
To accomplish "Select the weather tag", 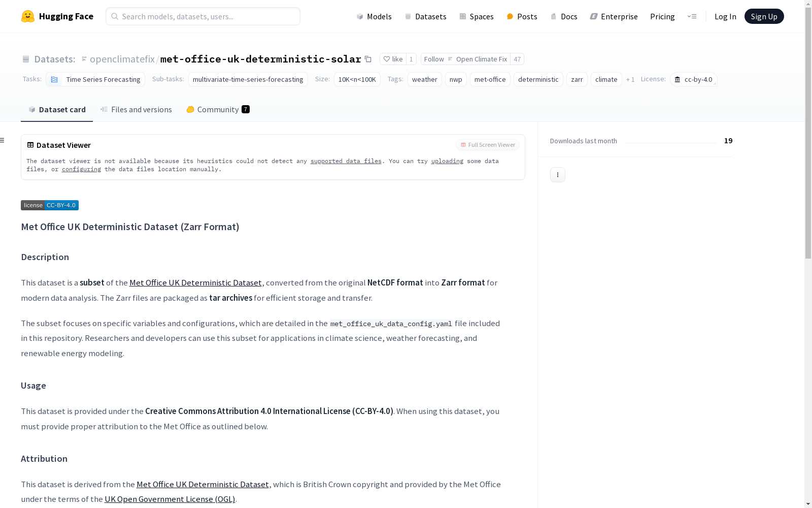I will [424, 79].
